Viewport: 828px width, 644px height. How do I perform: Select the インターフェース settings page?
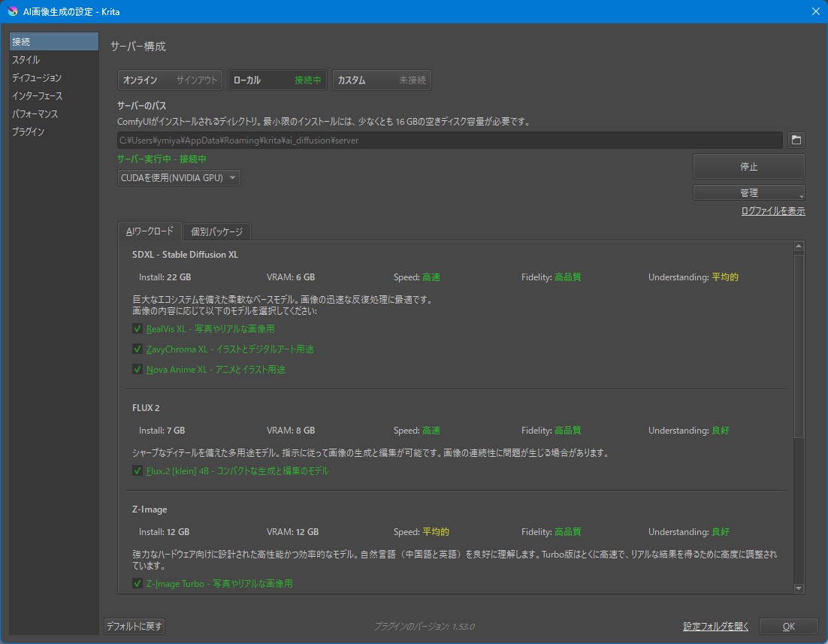coord(53,95)
